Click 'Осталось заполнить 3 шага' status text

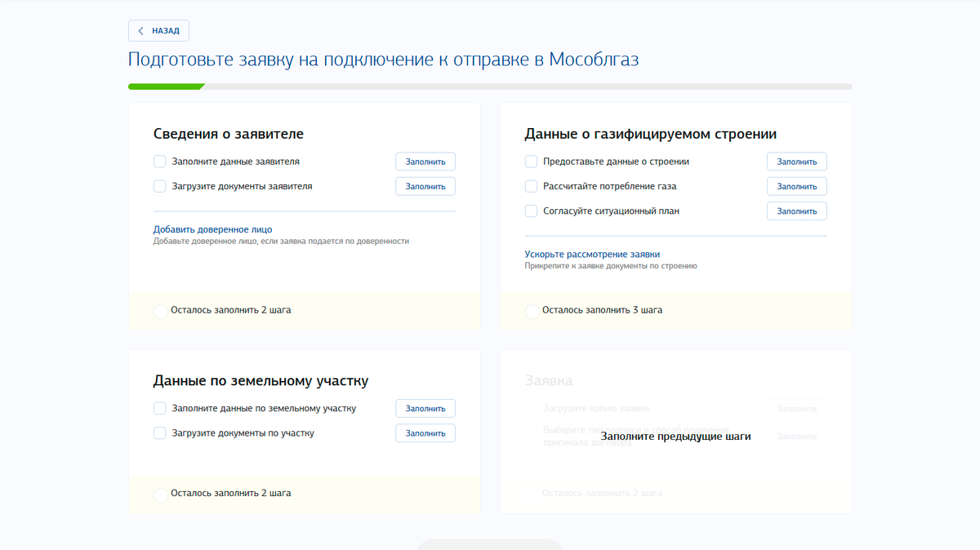[x=602, y=310]
